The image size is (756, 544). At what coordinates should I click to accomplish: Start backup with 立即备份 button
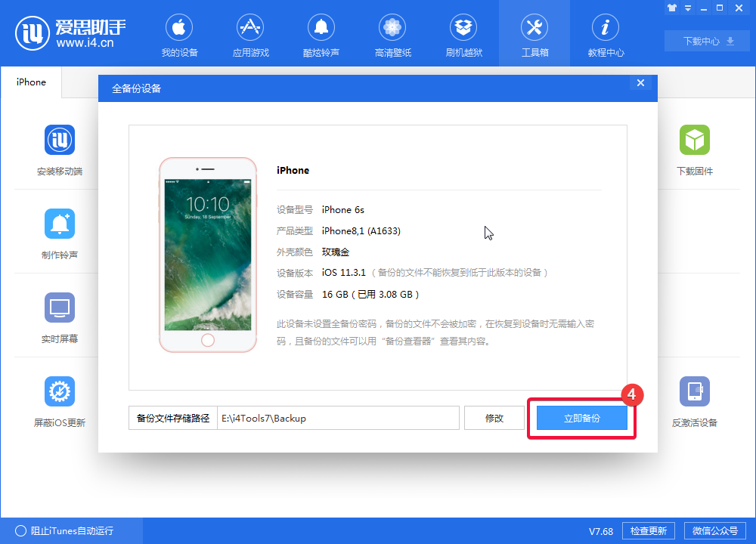[582, 417]
